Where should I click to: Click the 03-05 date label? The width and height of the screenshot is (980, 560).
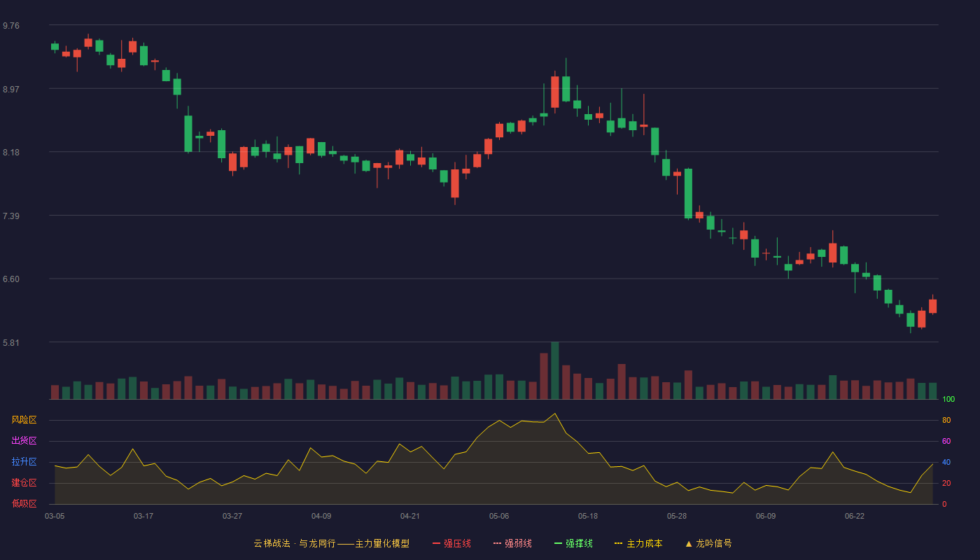pos(55,516)
